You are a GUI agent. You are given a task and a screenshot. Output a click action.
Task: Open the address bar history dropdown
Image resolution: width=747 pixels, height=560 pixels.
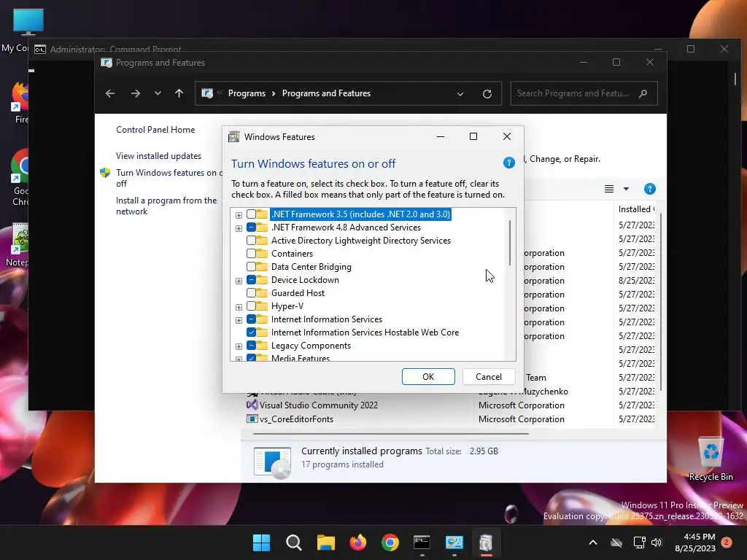[x=460, y=94]
